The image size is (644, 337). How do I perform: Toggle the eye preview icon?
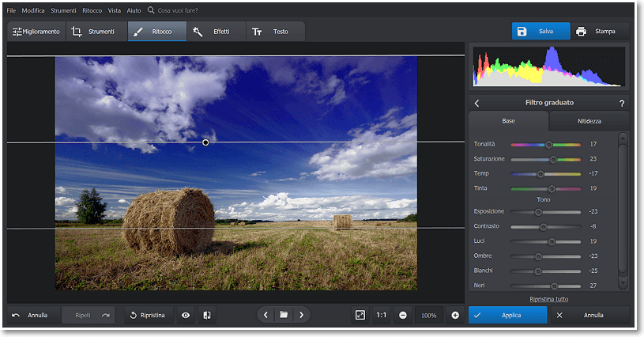click(x=186, y=315)
